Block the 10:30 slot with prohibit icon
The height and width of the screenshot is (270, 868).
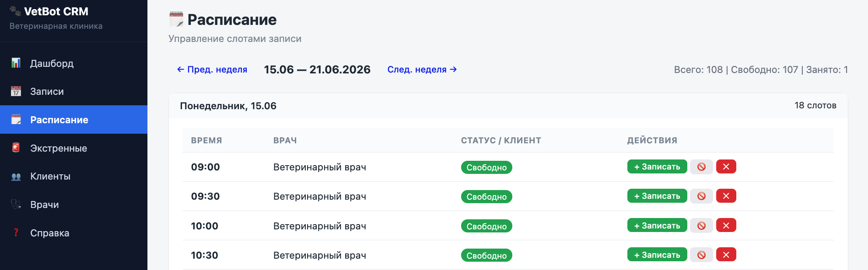coord(701,255)
